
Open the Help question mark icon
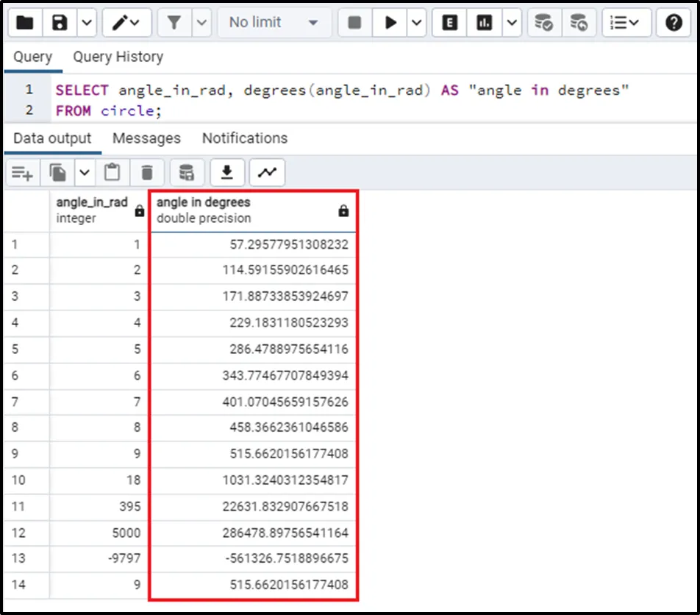pyautogui.click(x=674, y=23)
